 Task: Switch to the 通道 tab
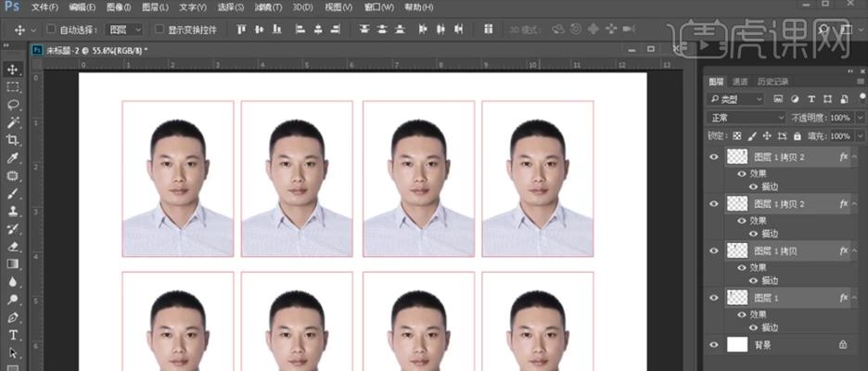click(x=740, y=82)
